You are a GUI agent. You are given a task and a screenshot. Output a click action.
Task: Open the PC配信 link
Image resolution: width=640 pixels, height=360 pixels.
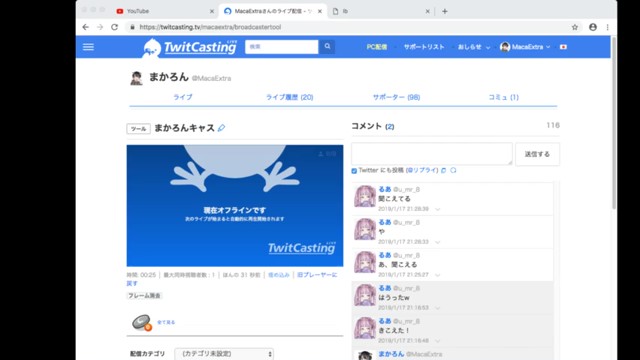(377, 47)
